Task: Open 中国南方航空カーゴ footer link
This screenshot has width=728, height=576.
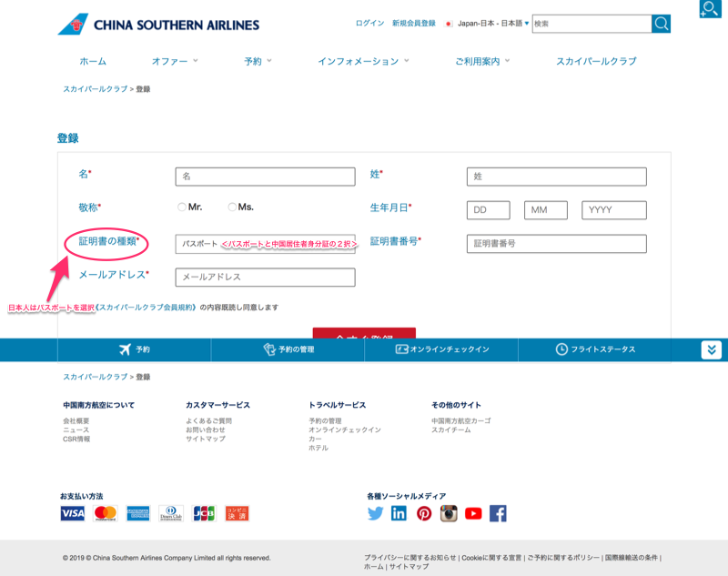Action: (461, 420)
